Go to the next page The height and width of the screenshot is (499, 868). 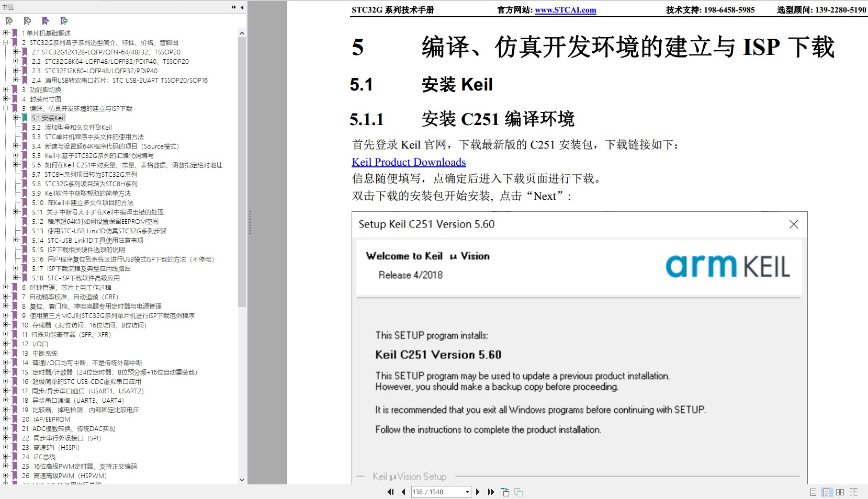(478, 492)
